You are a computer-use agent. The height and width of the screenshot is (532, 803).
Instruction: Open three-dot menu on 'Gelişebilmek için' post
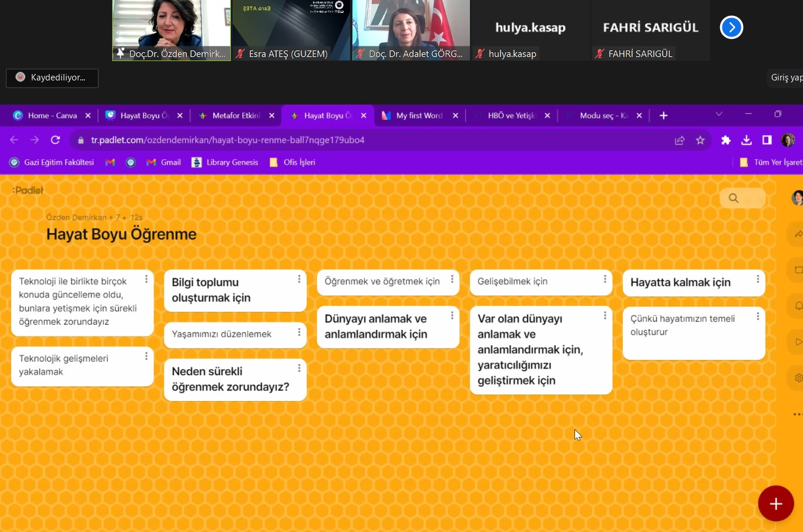(x=604, y=280)
